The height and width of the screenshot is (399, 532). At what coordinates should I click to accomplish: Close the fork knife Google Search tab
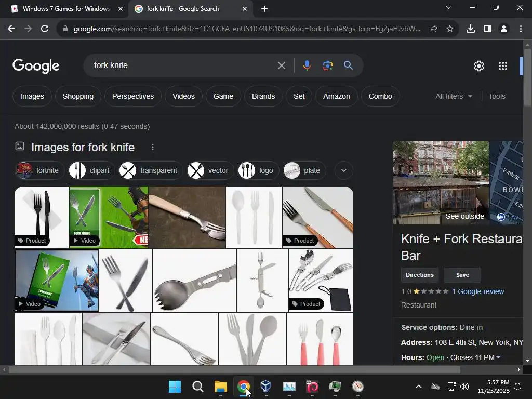(x=245, y=9)
